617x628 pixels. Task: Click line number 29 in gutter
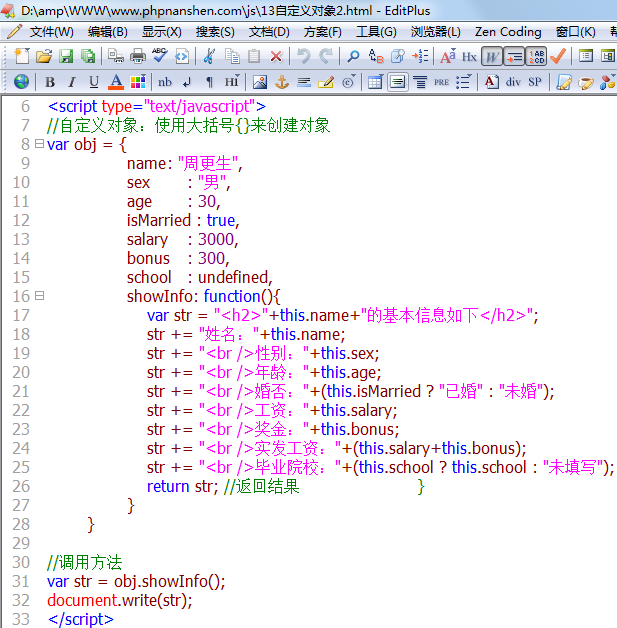click(x=21, y=543)
